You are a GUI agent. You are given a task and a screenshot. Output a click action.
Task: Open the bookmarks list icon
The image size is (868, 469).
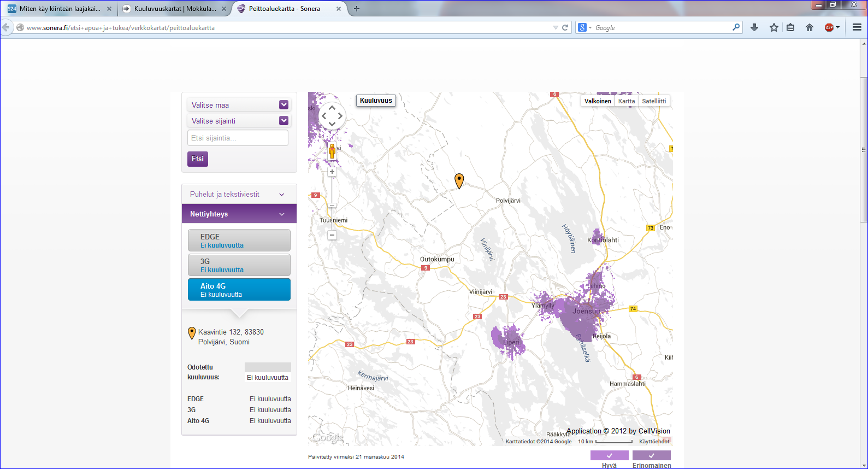click(790, 27)
